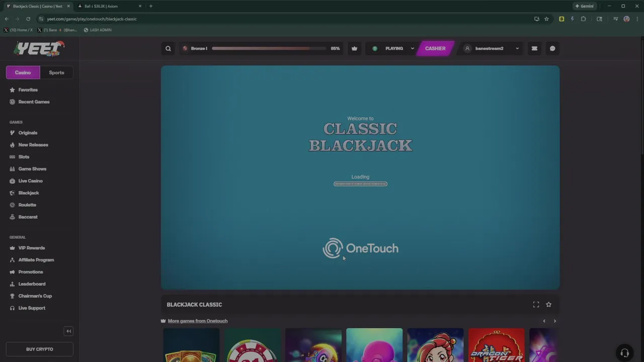Add Blackjack Classic to favorites star
644x362 pixels.
(x=548, y=305)
